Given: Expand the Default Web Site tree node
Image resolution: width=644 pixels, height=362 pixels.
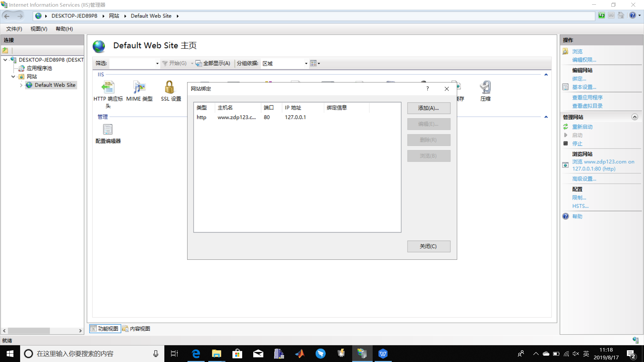Looking at the screenshot, I should [21, 85].
